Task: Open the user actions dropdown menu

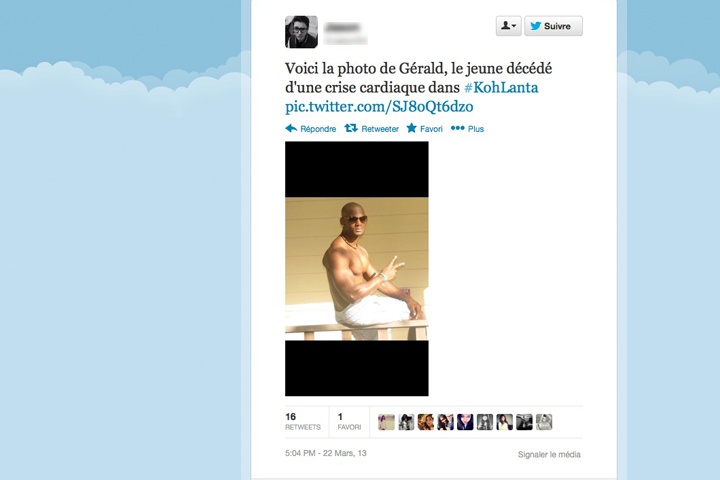Action: click(x=508, y=26)
